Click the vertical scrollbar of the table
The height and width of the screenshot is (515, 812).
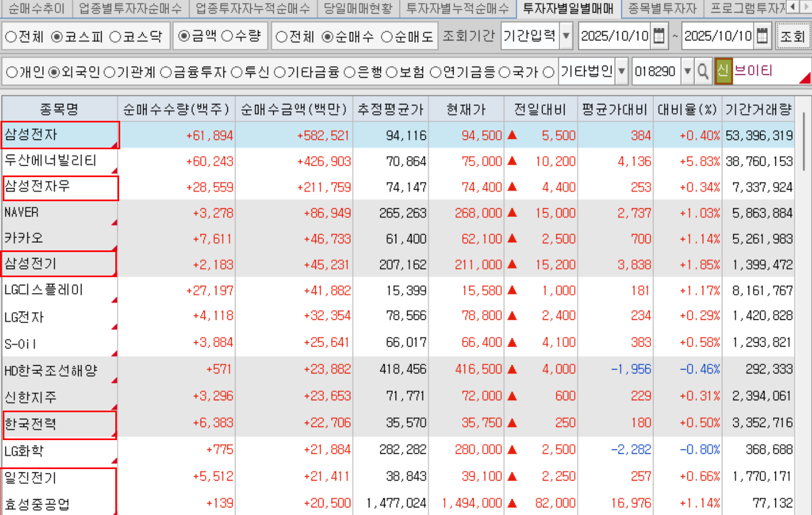pos(803,142)
